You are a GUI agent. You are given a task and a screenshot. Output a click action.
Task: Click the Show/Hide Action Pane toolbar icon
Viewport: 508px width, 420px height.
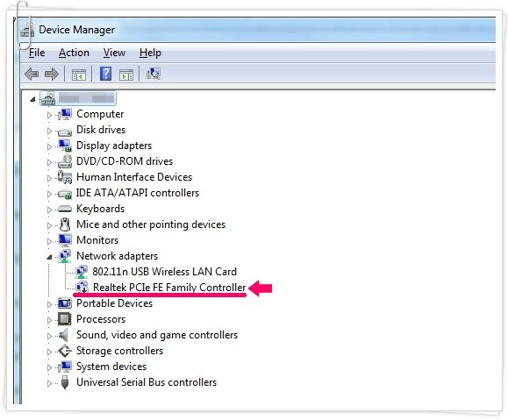126,75
